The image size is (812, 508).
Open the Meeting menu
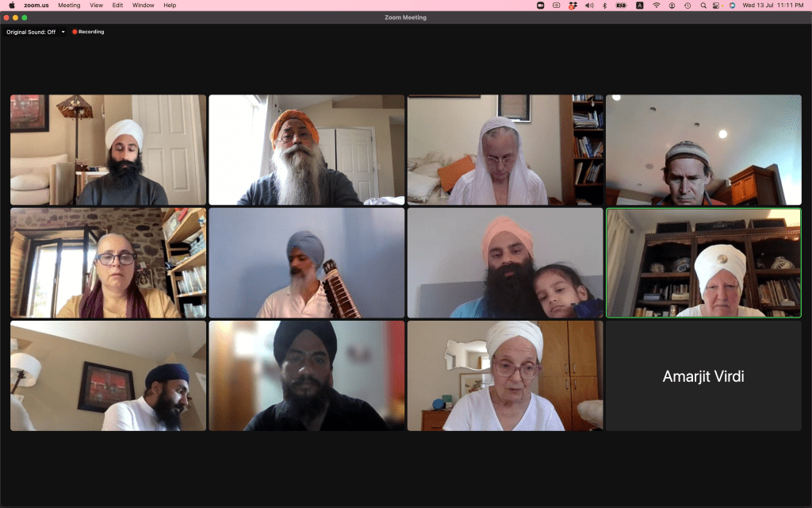click(x=69, y=5)
